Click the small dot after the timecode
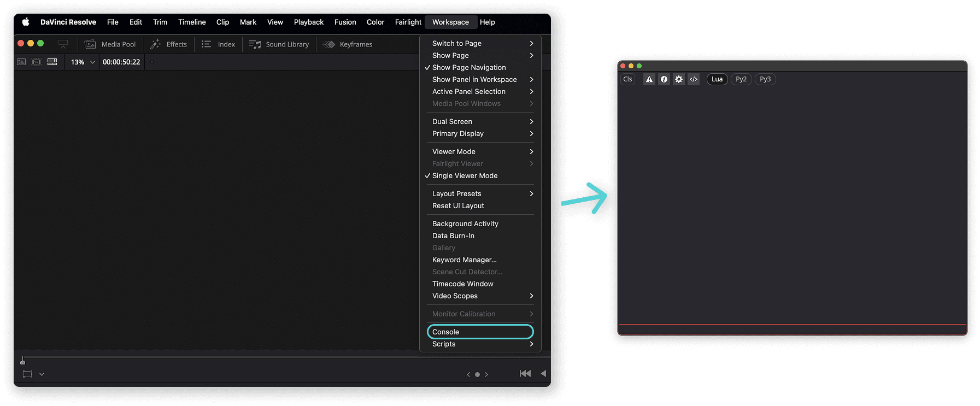Screen dimensions: 980x406 [x=152, y=62]
